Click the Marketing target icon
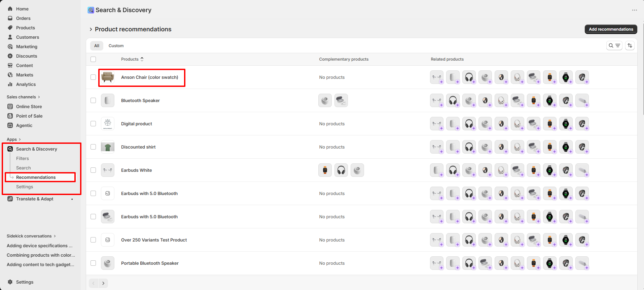644x290 pixels. [x=10, y=46]
